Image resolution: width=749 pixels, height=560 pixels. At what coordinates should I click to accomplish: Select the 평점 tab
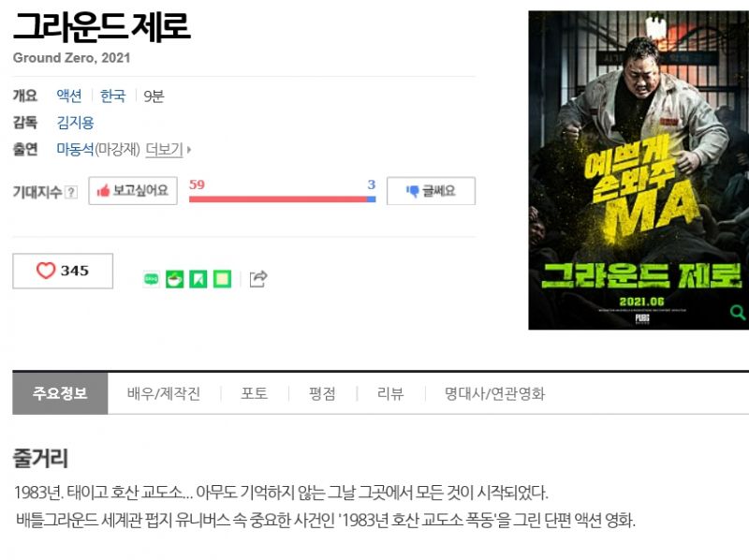(x=322, y=393)
